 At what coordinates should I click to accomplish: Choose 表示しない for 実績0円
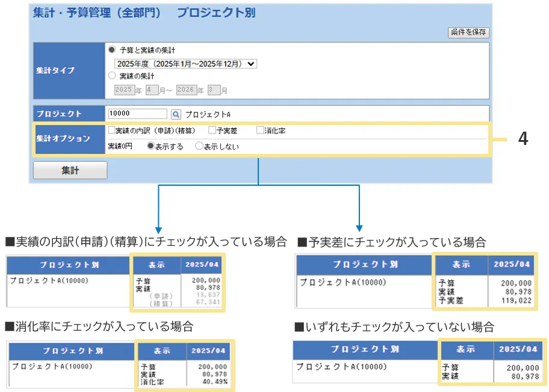coord(199,146)
